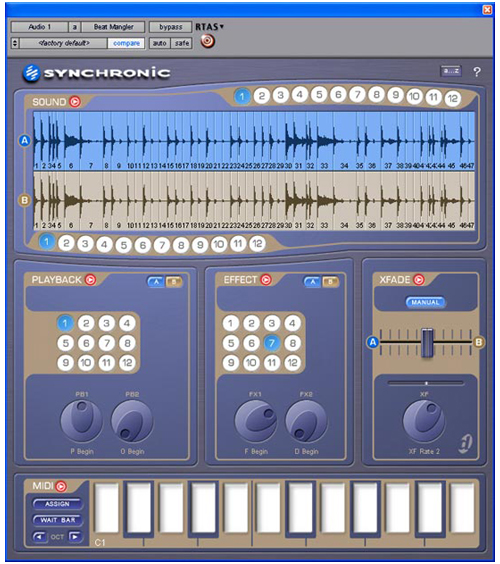Viewport: 500px width, 564px height.
Task: Select sound B preset 9 in bottom row
Action: coord(200,245)
